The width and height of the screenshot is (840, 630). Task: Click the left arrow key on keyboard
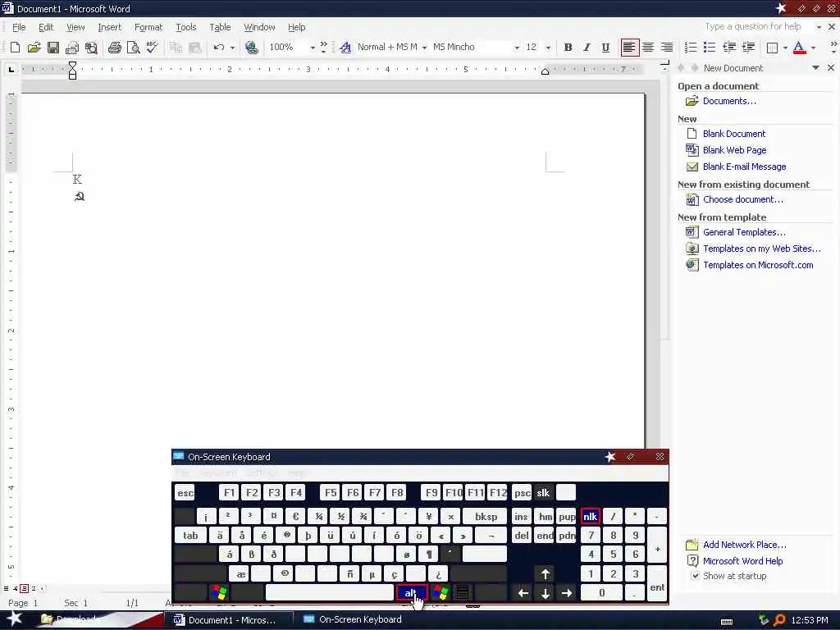[x=523, y=592]
